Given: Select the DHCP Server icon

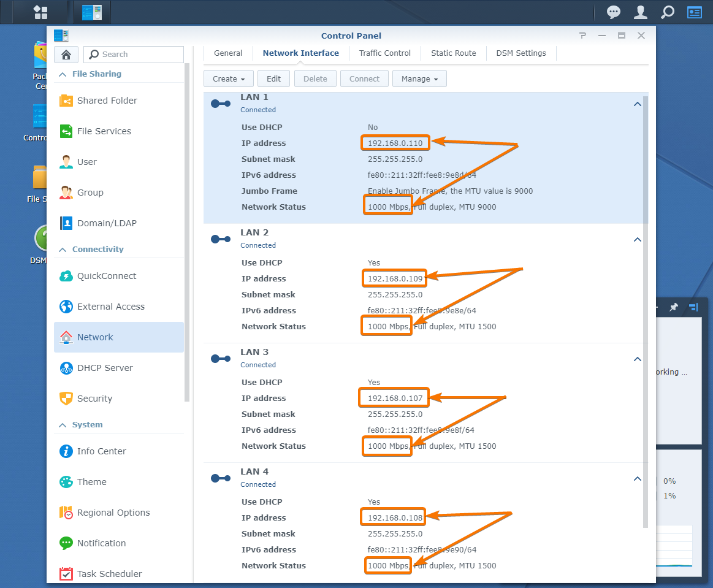Looking at the screenshot, I should tap(66, 368).
